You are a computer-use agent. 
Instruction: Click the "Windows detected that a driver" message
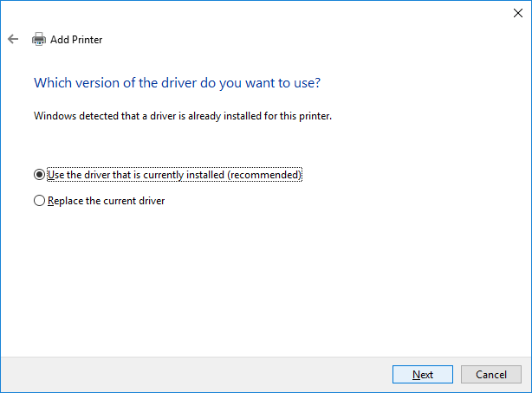click(x=182, y=115)
